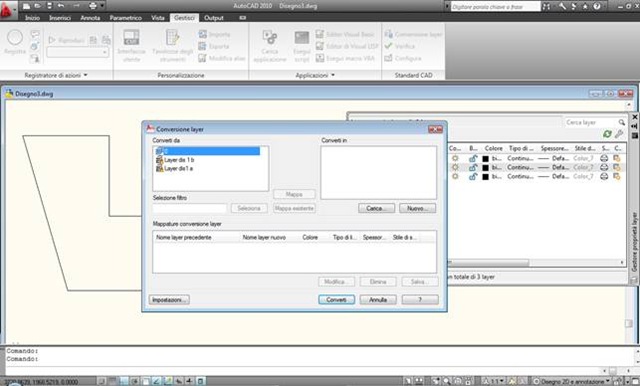This screenshot has height=386, width=640.
Task: Open Editor Visual Basic
Action: (345, 34)
